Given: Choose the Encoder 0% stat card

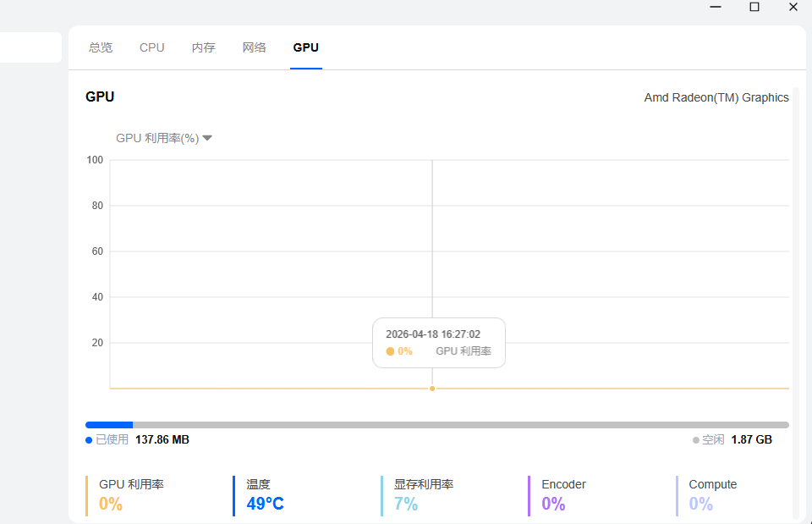Looking at the screenshot, I should pyautogui.click(x=563, y=495).
